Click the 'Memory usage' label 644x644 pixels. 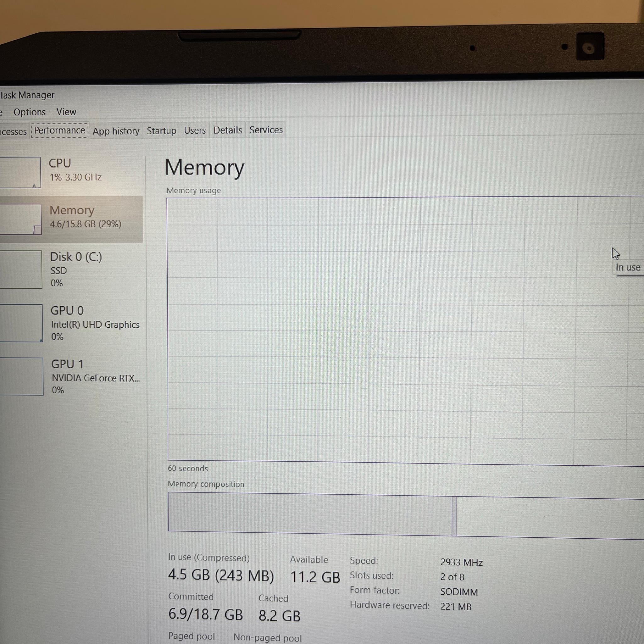pyautogui.click(x=193, y=190)
